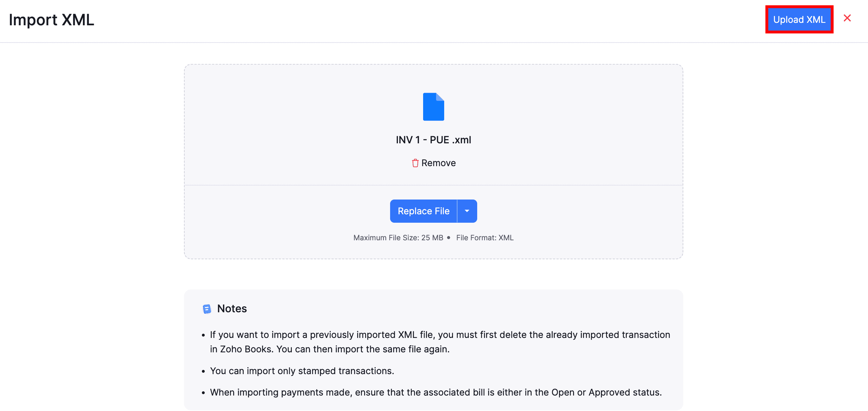Click the Notes section heading

pyautogui.click(x=232, y=308)
